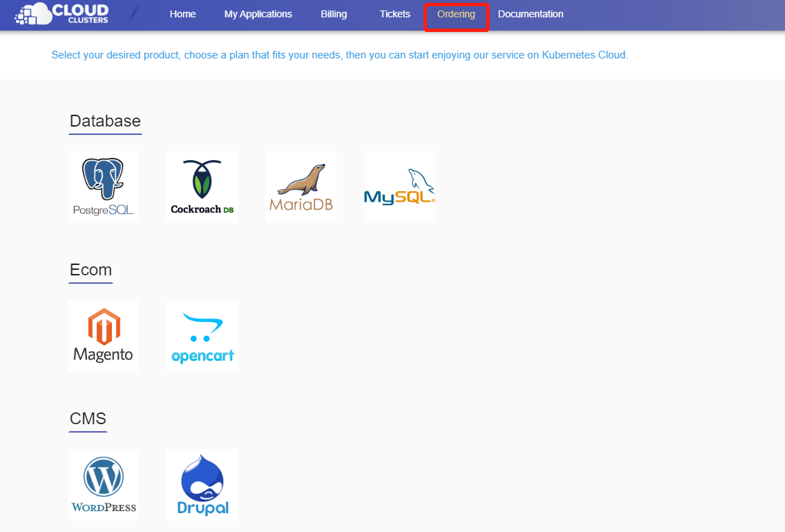Click the blue product selection instruction text
Image resolution: width=785 pixels, height=532 pixels.
click(339, 54)
